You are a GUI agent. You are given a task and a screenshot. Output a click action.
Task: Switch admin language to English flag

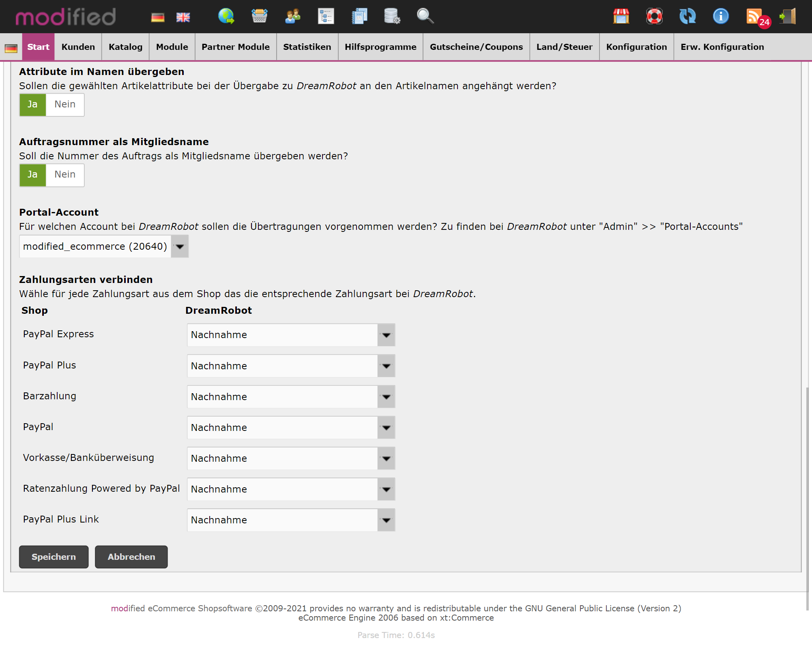tap(183, 17)
